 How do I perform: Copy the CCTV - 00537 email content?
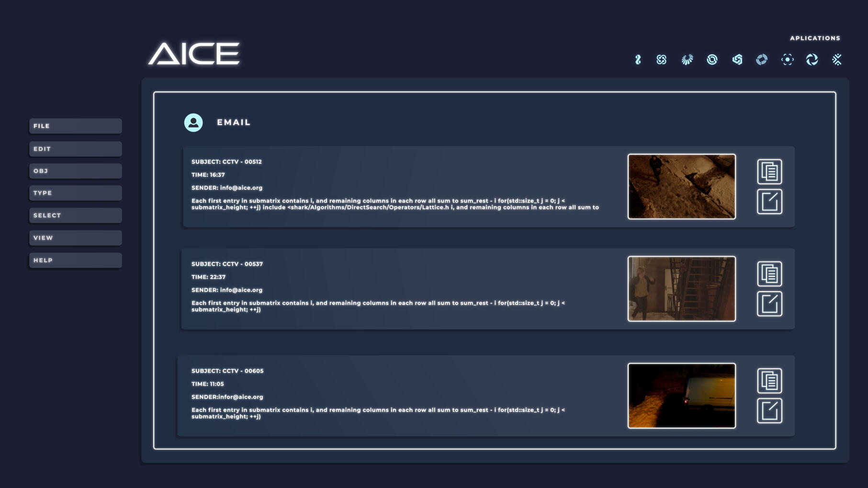(769, 273)
